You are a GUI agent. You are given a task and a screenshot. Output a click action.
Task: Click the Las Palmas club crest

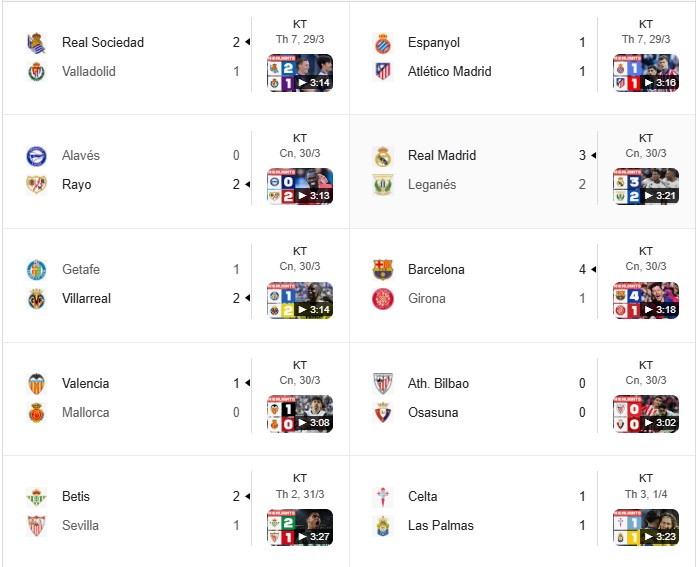click(x=382, y=525)
